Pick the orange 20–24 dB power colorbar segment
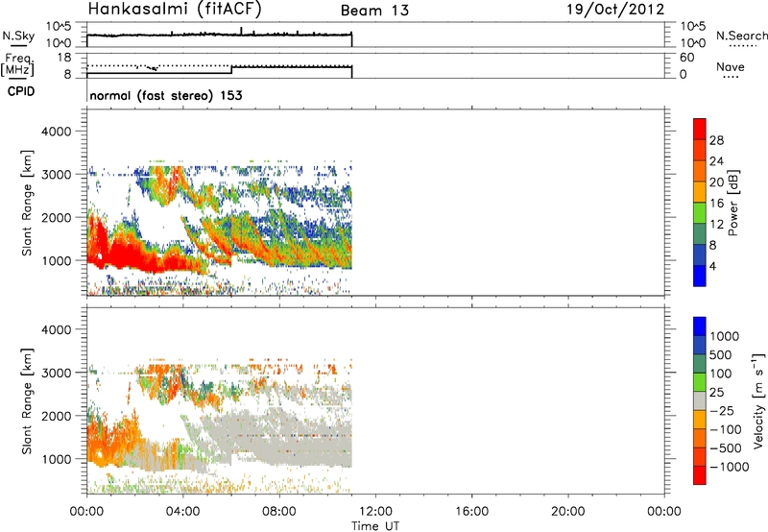The height and width of the screenshot is (532, 768). pos(700,171)
